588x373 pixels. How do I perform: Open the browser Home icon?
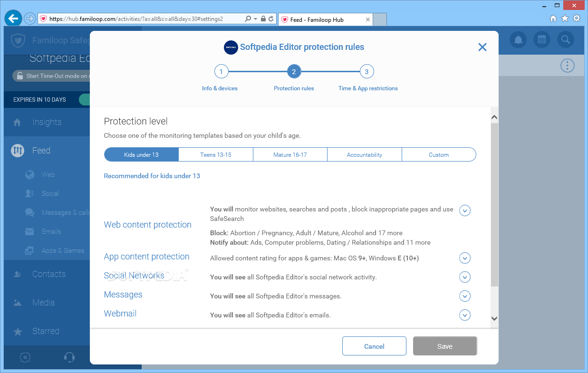pyautogui.click(x=553, y=19)
